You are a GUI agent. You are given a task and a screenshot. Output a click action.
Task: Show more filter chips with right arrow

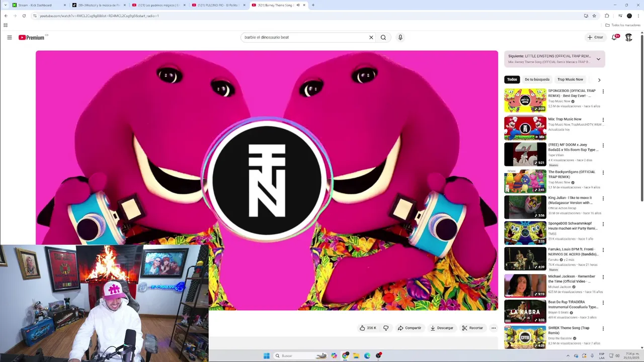pyautogui.click(x=599, y=80)
